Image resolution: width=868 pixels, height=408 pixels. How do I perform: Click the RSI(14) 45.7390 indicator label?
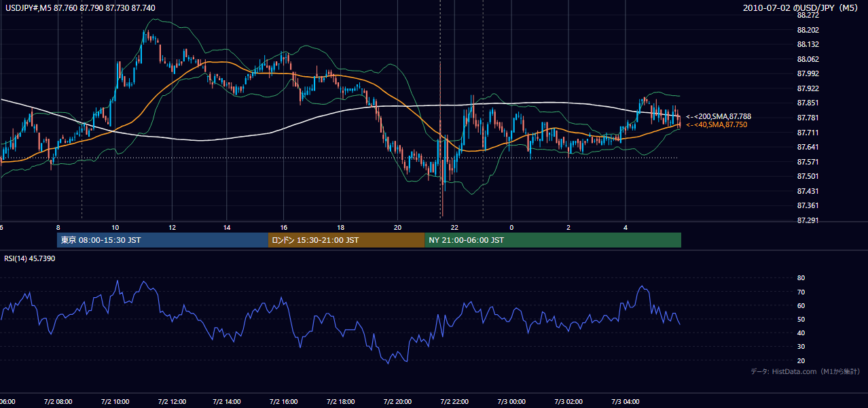[30, 258]
